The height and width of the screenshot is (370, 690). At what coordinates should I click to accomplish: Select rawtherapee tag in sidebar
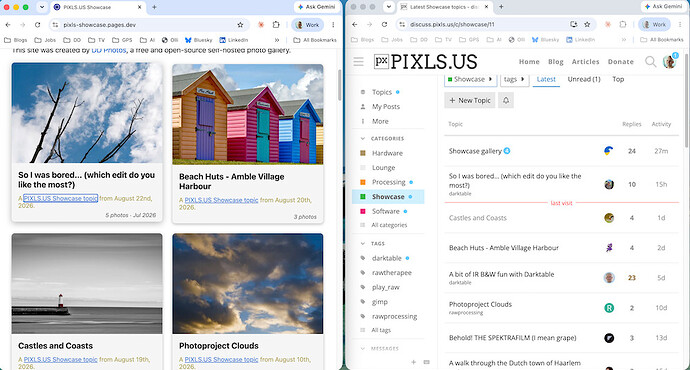click(392, 273)
